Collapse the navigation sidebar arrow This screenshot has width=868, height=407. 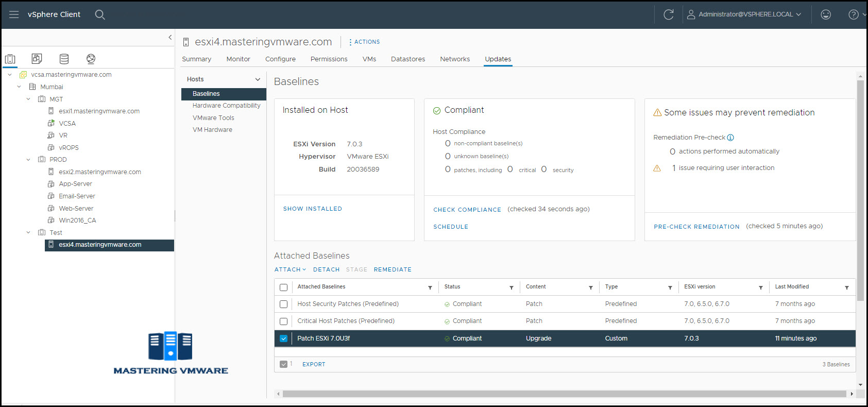(170, 37)
